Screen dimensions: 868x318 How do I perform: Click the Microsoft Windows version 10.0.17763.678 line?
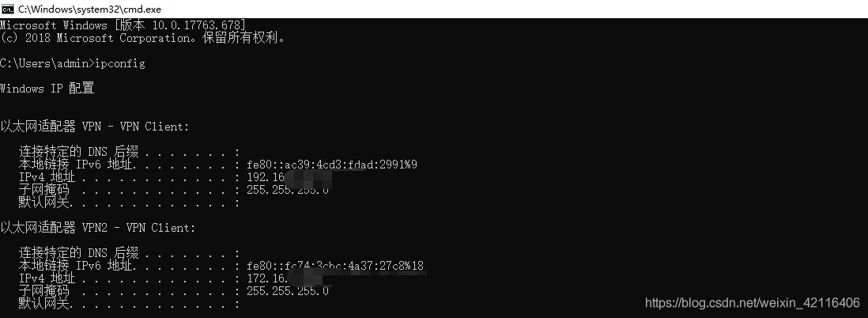pyautogui.click(x=128, y=25)
